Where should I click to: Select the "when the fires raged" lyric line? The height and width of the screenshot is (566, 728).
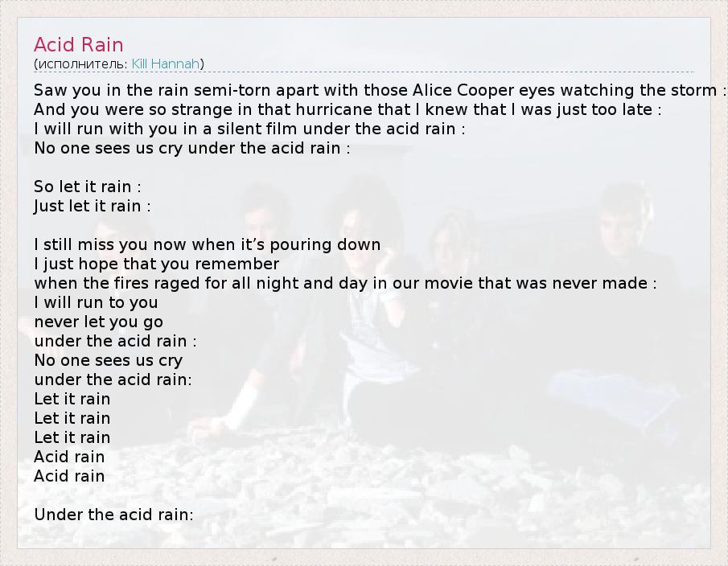(344, 283)
